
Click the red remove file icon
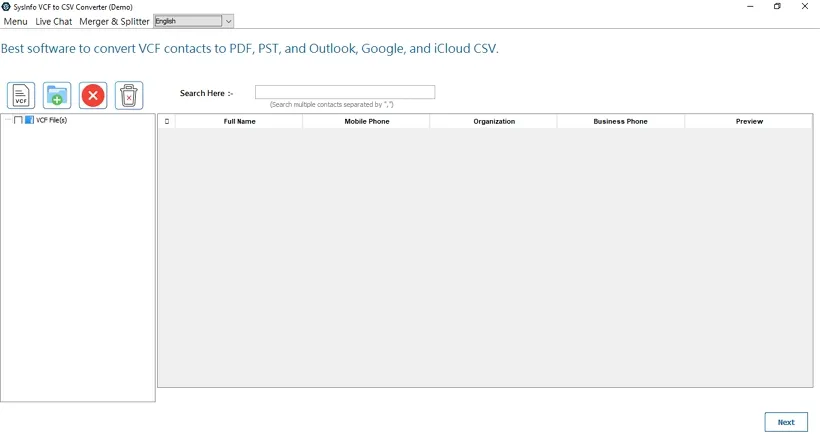pyautogui.click(x=93, y=95)
